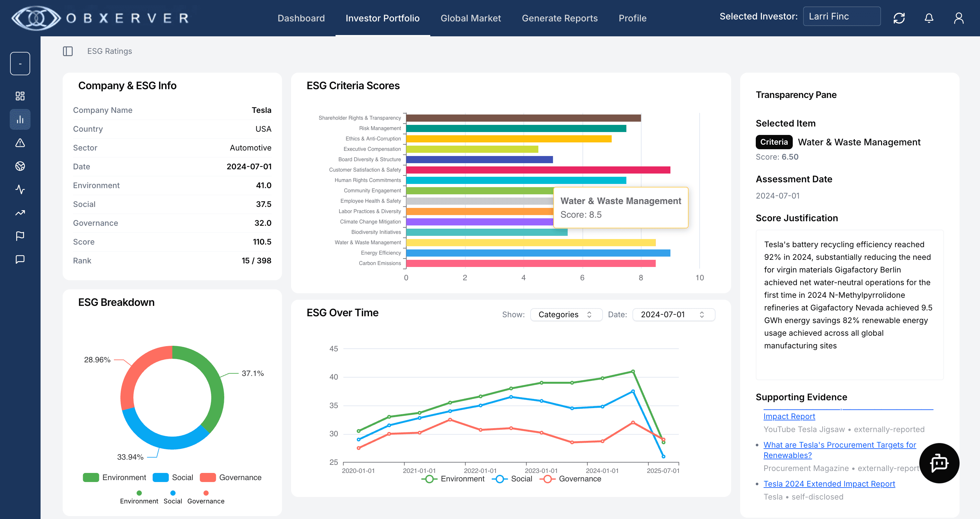
Task: Open the Generate Reports page
Action: tap(560, 18)
